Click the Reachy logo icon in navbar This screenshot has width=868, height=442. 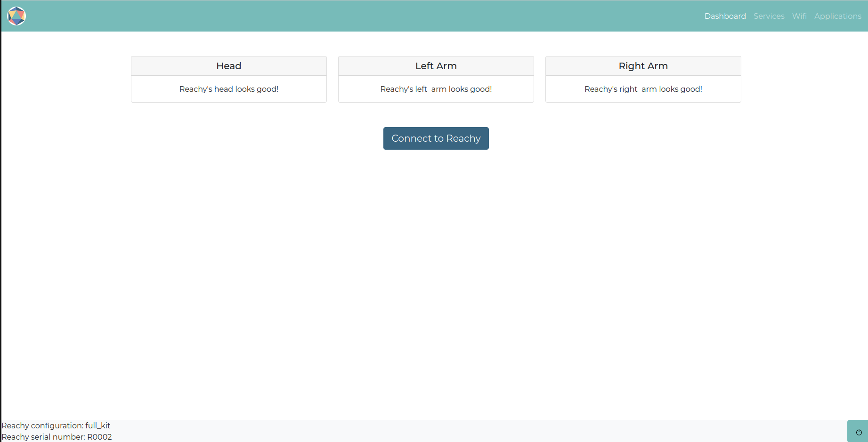(16, 16)
